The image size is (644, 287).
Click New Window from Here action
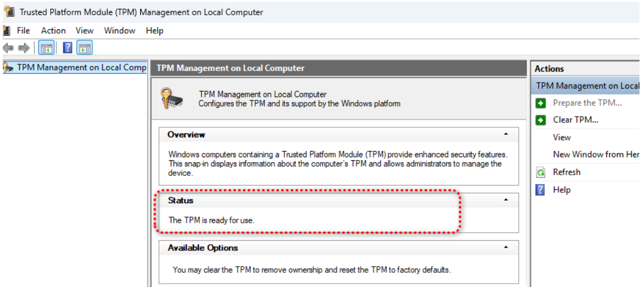(596, 154)
